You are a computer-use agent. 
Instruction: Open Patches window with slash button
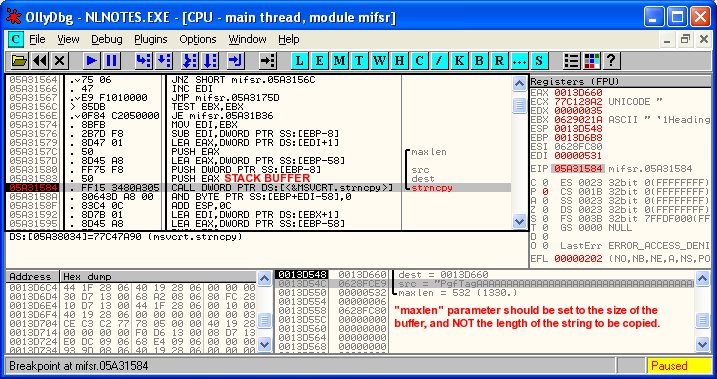coord(439,60)
